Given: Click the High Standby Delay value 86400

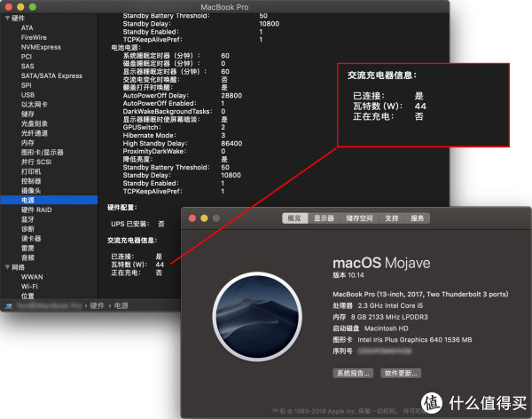Looking at the screenshot, I should click(231, 144).
